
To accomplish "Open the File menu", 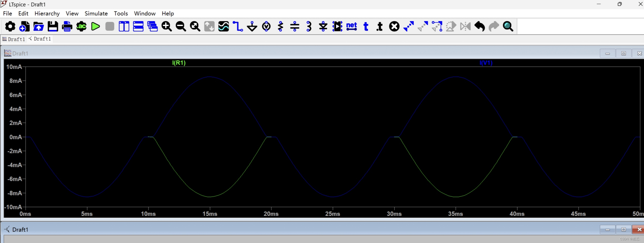I will (8, 13).
